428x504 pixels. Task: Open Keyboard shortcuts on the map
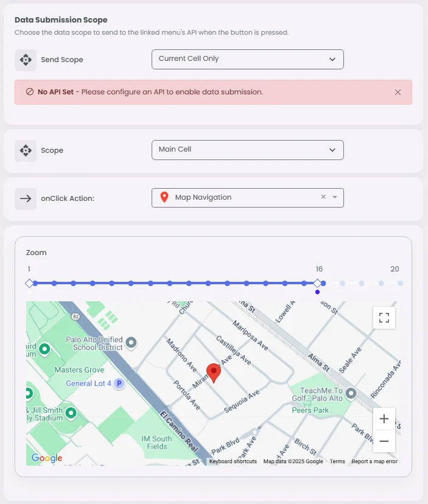(233, 461)
